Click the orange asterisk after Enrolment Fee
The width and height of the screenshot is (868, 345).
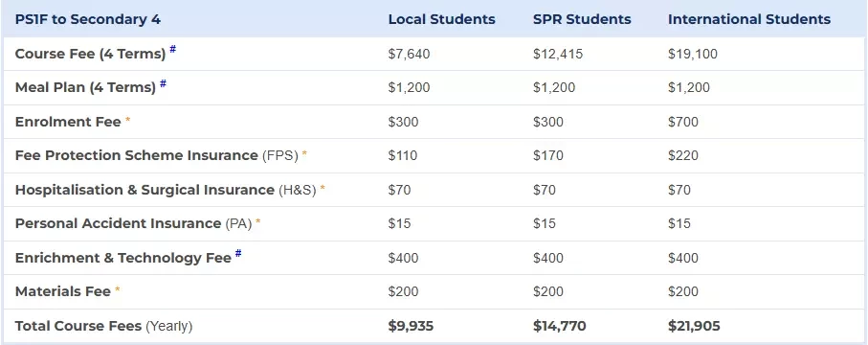[x=128, y=120]
